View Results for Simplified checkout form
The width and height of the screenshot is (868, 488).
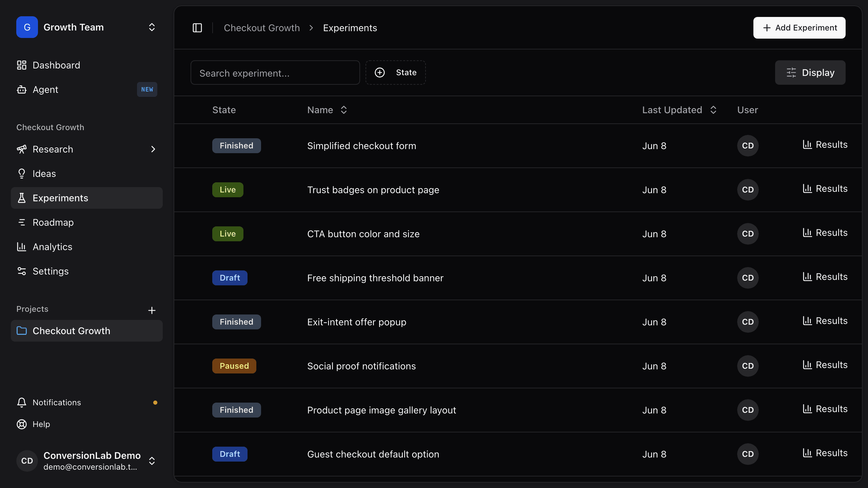[825, 145]
